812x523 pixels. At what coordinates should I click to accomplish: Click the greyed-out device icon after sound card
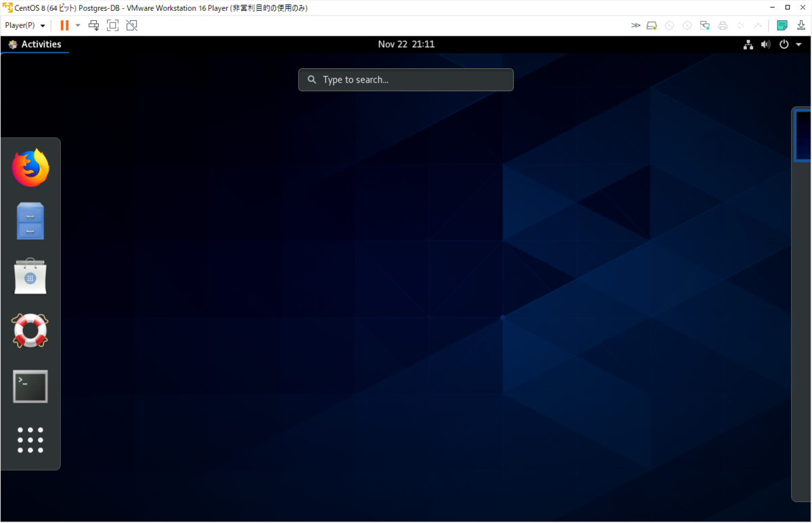pyautogui.click(x=758, y=26)
